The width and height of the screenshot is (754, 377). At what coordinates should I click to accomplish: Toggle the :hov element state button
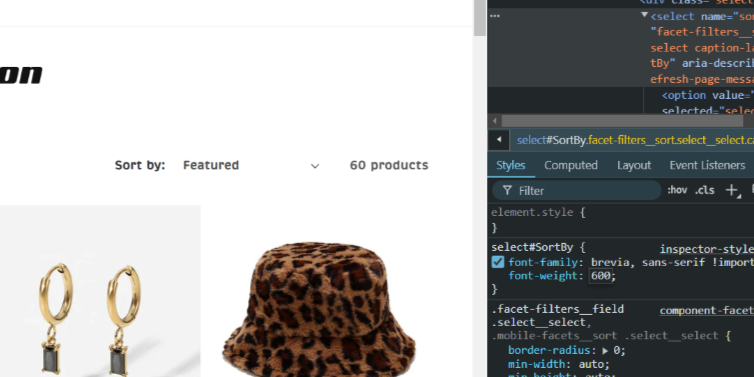tap(677, 190)
